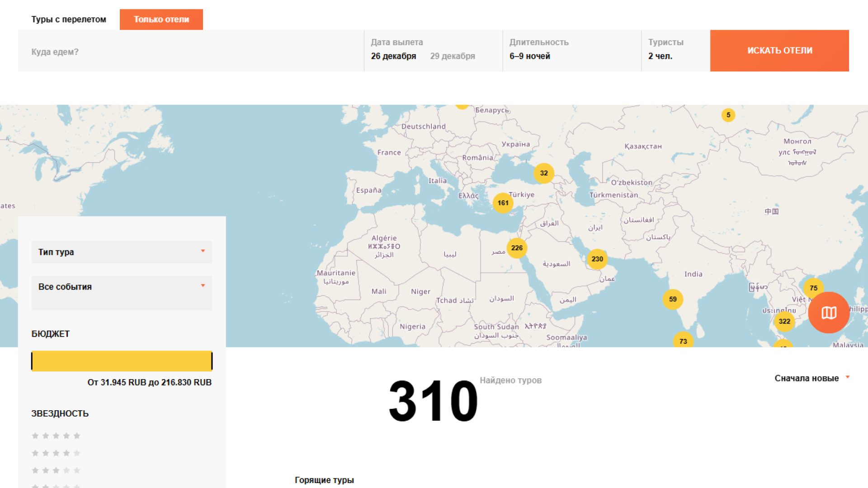Click the orange map toggle icon
Screen dimensions: 868x488
point(829,313)
